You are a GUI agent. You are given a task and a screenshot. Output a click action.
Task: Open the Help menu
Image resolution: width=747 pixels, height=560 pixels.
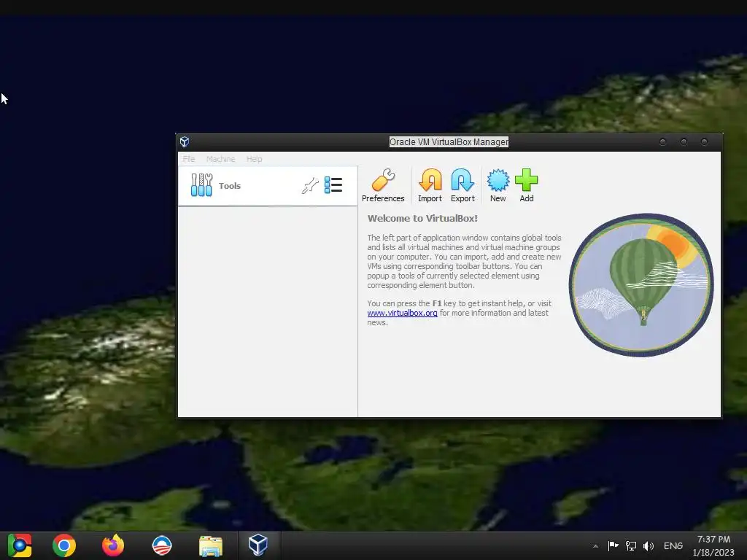point(254,159)
